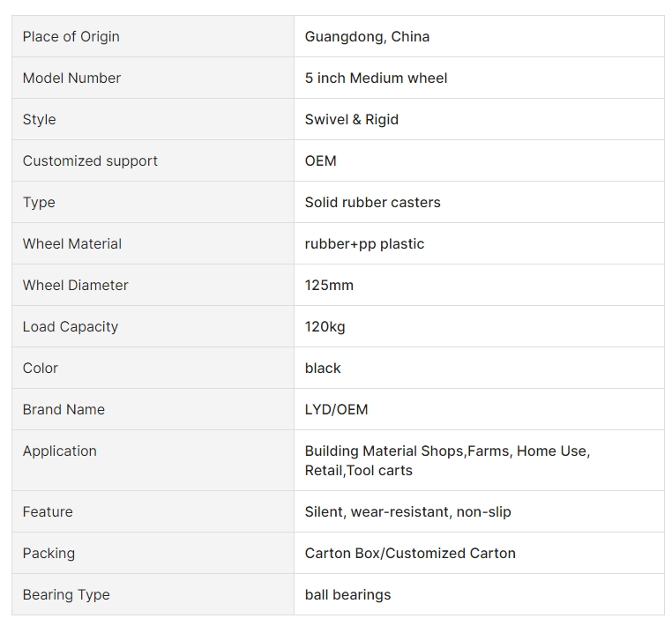Screen dimensions: 672x626
Task: Select the black color value
Action: pyautogui.click(x=323, y=368)
